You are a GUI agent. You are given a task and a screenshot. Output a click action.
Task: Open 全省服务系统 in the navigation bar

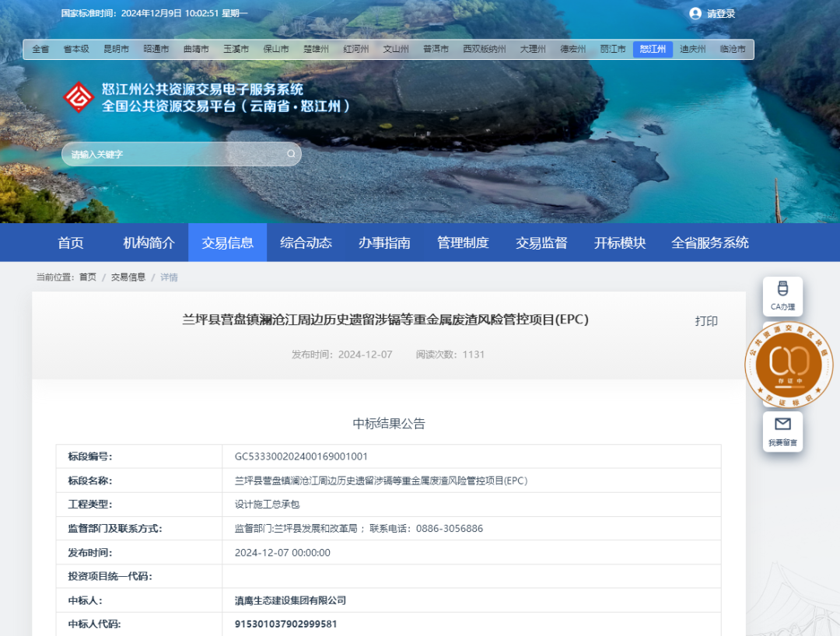(709, 242)
